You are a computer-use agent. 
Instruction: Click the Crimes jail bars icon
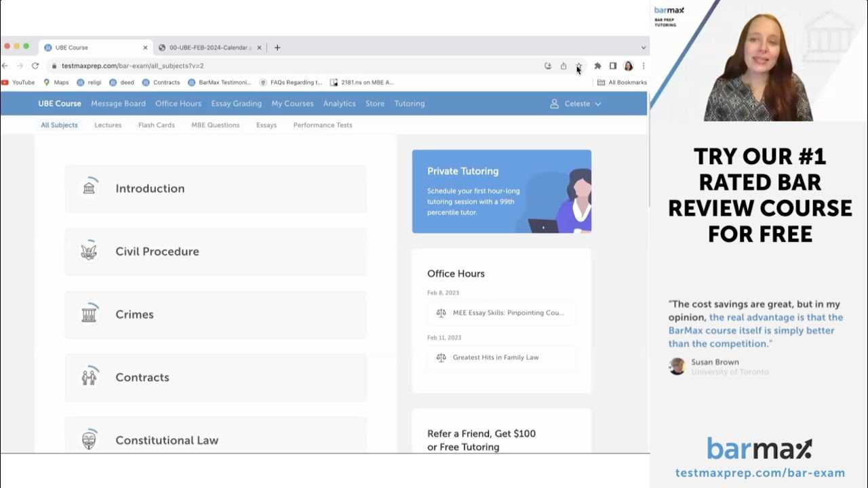point(89,314)
